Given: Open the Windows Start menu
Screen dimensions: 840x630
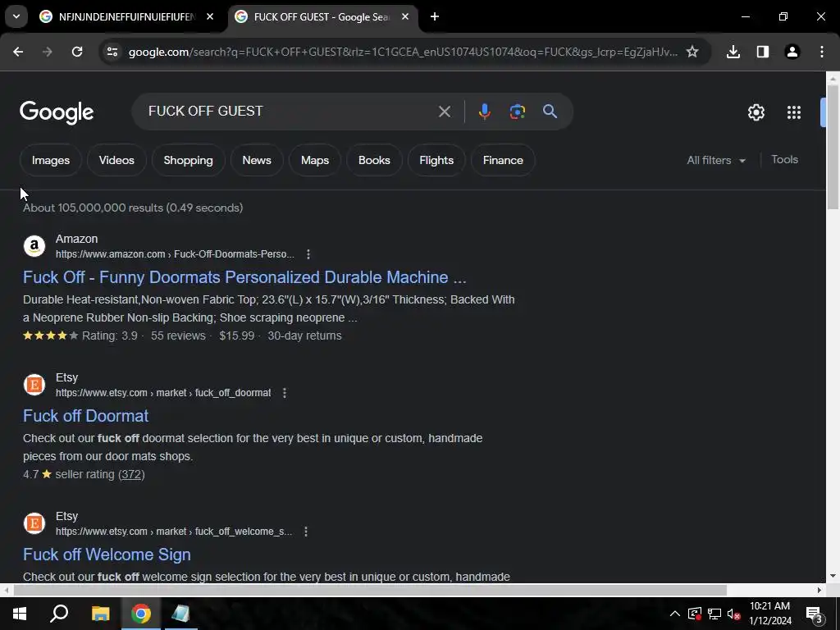Looking at the screenshot, I should coord(20,614).
